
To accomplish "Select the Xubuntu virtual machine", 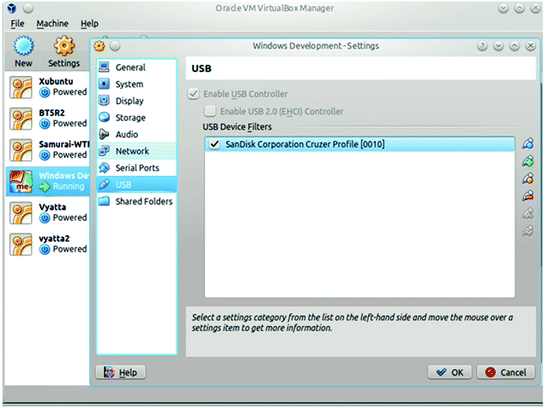I will pos(48,87).
